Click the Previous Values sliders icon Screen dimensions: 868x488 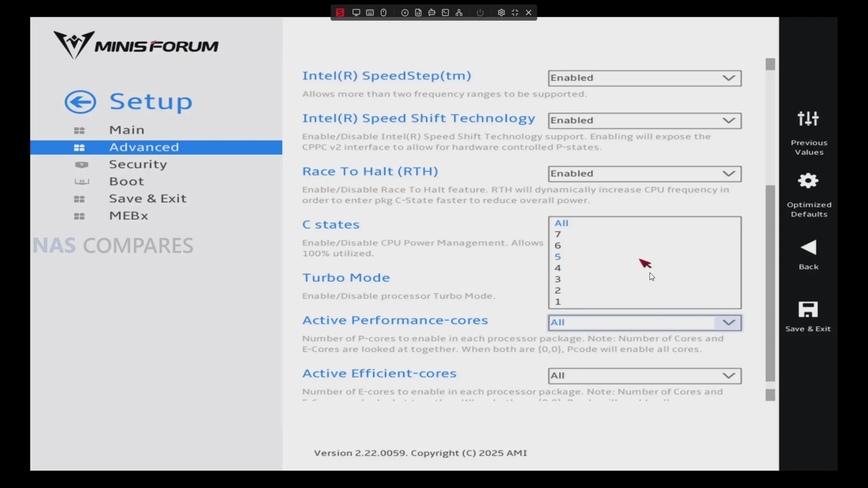pyautogui.click(x=808, y=119)
